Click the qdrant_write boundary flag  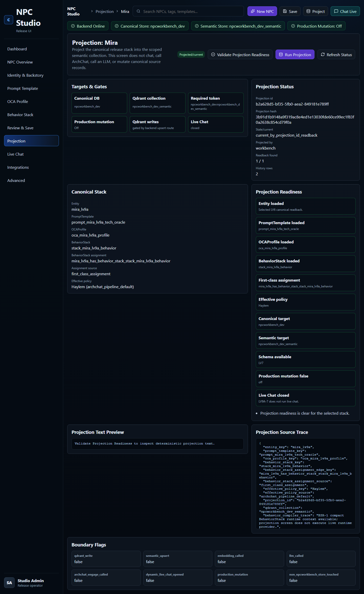click(106, 559)
